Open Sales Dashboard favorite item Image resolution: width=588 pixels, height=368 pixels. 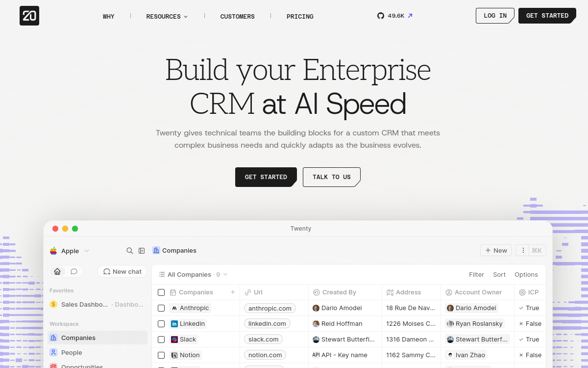coord(98,304)
